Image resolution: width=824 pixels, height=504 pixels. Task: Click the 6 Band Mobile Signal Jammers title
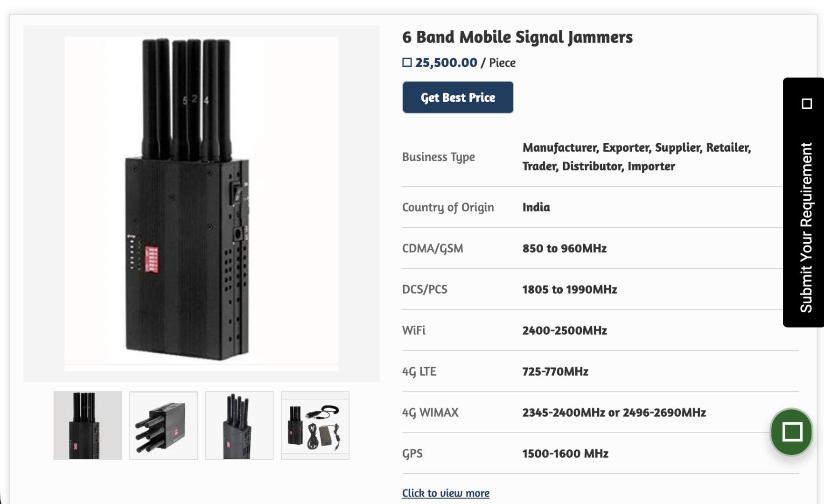[x=517, y=37]
